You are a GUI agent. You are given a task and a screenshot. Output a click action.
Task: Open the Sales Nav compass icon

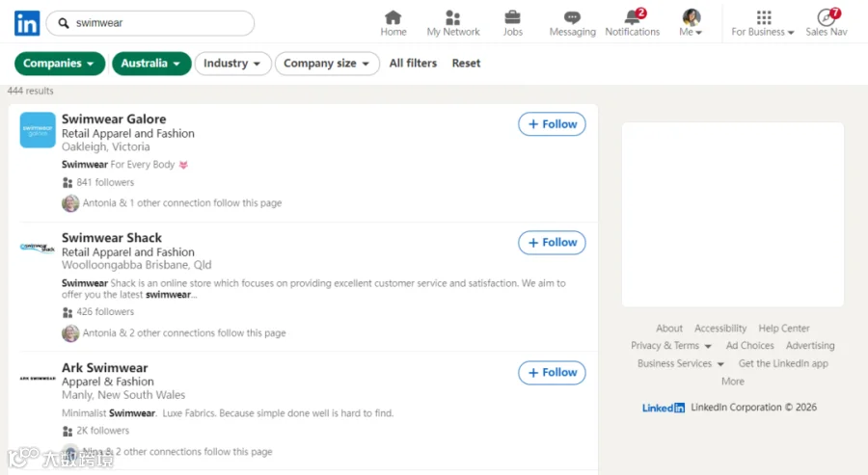coord(826,17)
